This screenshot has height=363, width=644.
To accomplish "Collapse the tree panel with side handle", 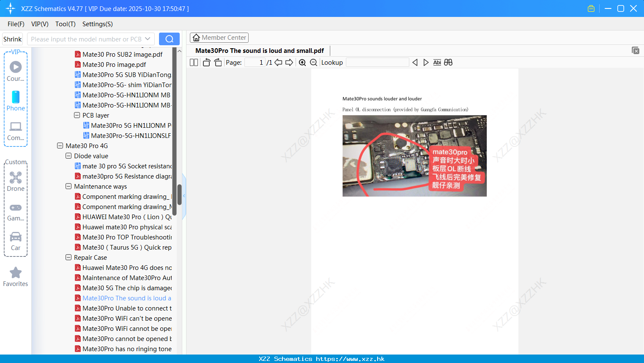I will click(x=184, y=196).
